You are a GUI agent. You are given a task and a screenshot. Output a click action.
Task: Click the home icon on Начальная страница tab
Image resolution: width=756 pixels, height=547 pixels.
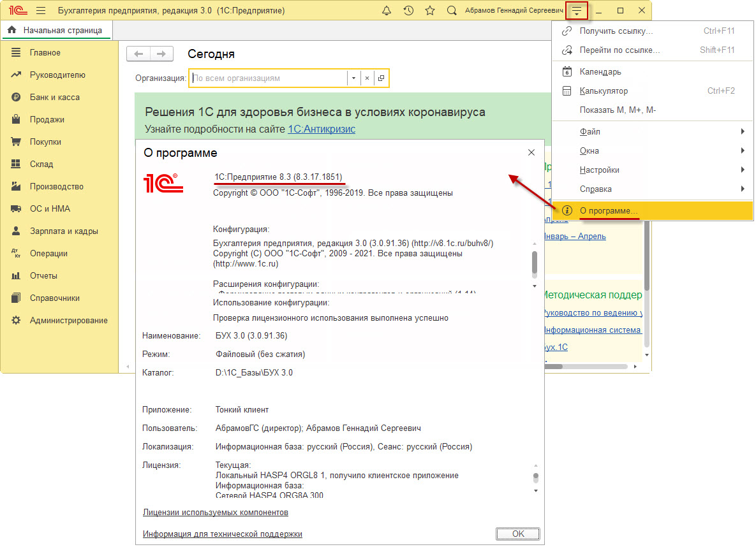12,30
